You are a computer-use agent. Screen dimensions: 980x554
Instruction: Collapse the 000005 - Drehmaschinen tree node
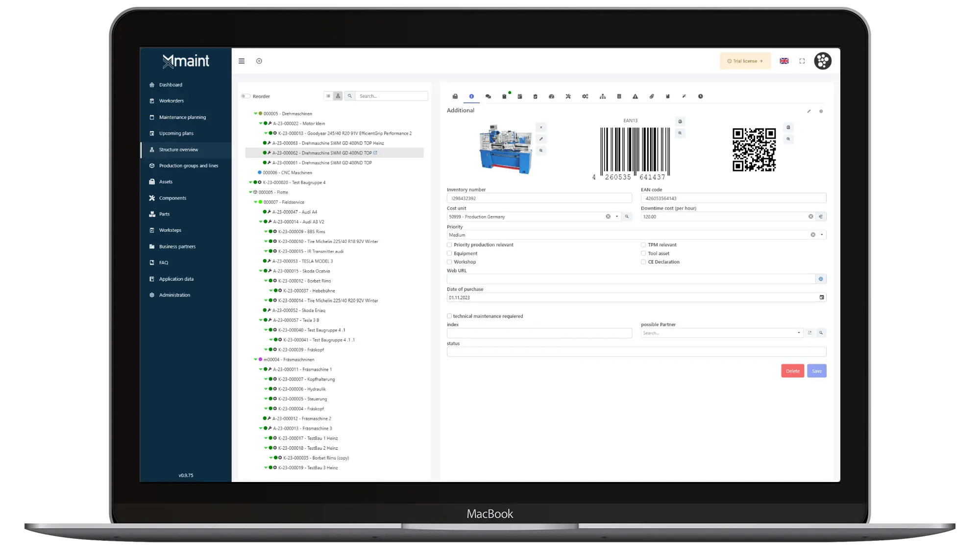pyautogui.click(x=255, y=114)
